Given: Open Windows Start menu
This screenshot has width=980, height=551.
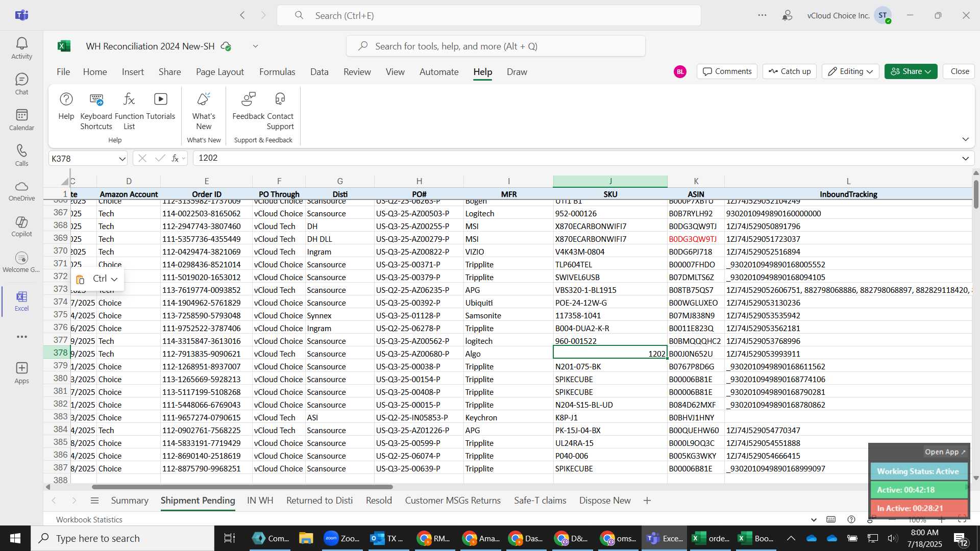Looking at the screenshot, I should [15, 538].
